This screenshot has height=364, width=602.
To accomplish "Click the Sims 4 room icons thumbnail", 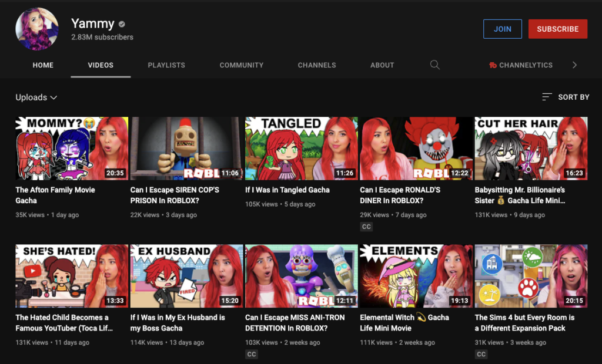I will click(531, 276).
